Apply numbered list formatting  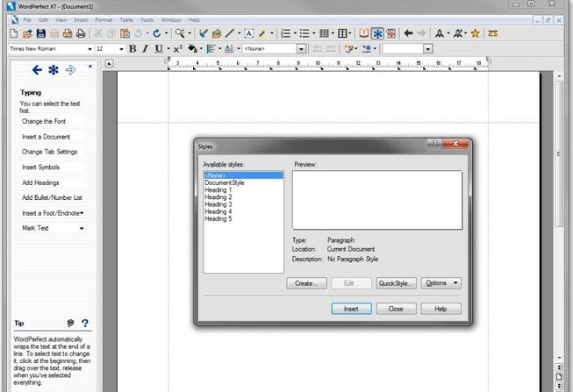(286, 33)
